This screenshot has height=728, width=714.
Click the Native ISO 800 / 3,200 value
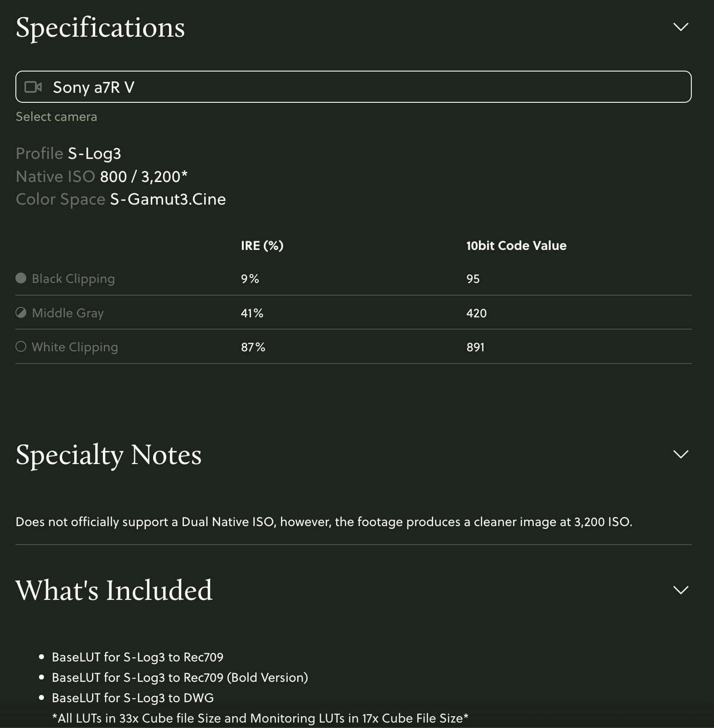coord(143,177)
